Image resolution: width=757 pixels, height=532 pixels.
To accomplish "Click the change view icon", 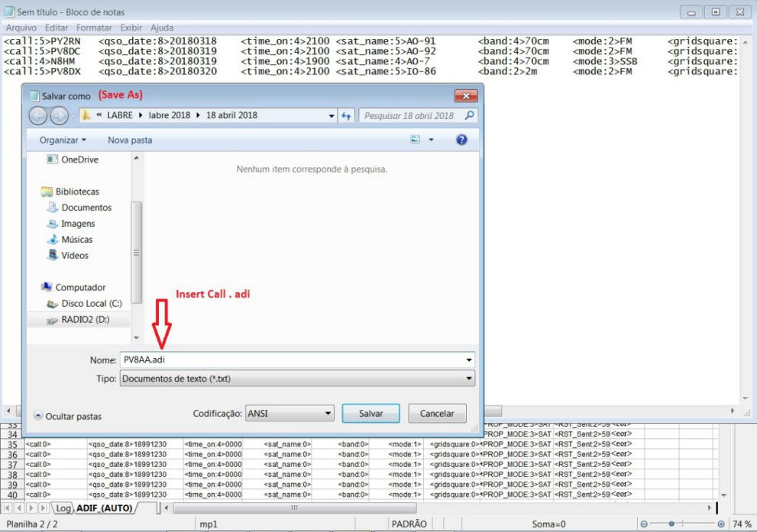I will click(x=416, y=140).
